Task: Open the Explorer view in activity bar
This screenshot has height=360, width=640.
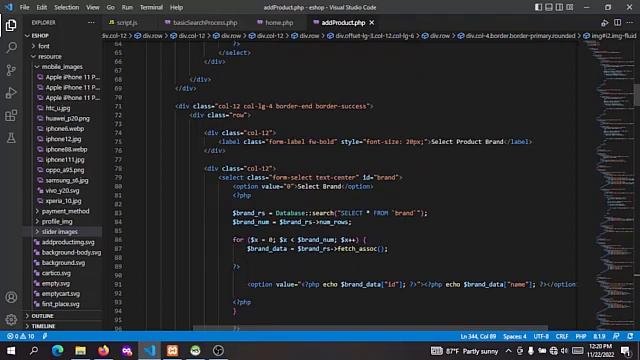Action: 11,25
